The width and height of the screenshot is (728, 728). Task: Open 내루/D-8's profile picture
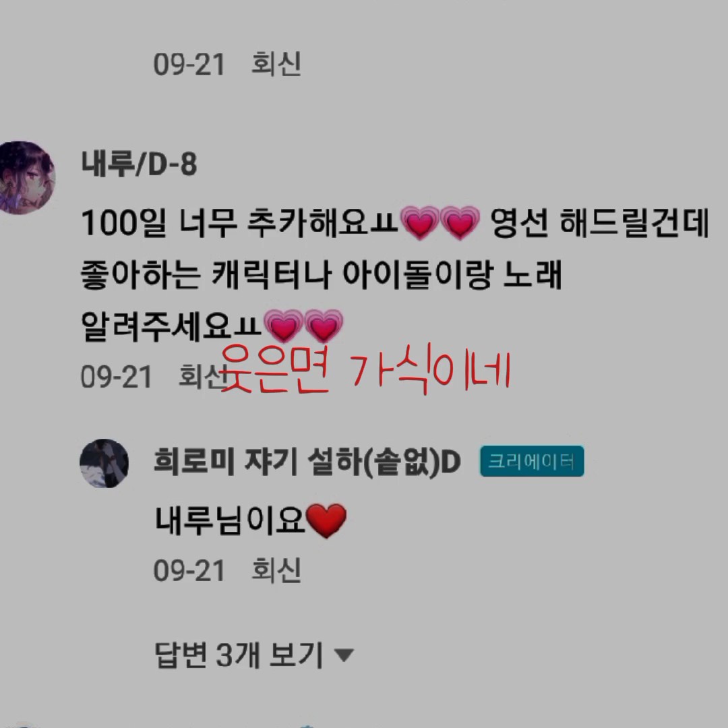tap(27, 178)
